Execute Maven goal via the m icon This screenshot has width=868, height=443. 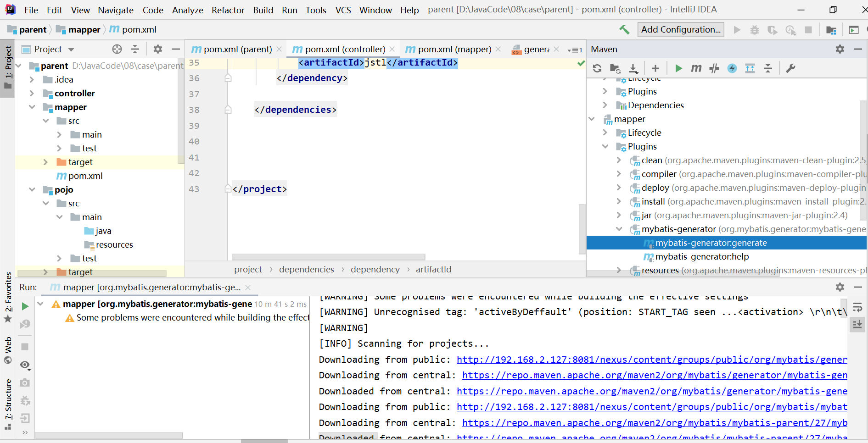[x=696, y=68]
